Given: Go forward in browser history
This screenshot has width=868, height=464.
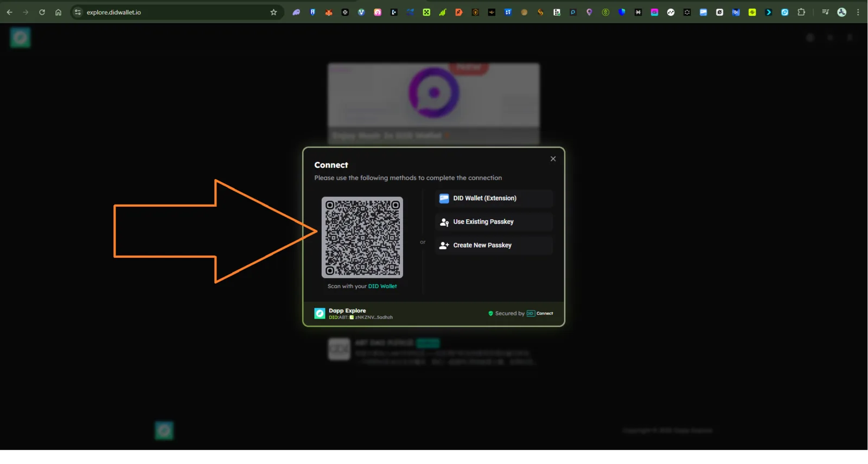Looking at the screenshot, I should coord(25,12).
